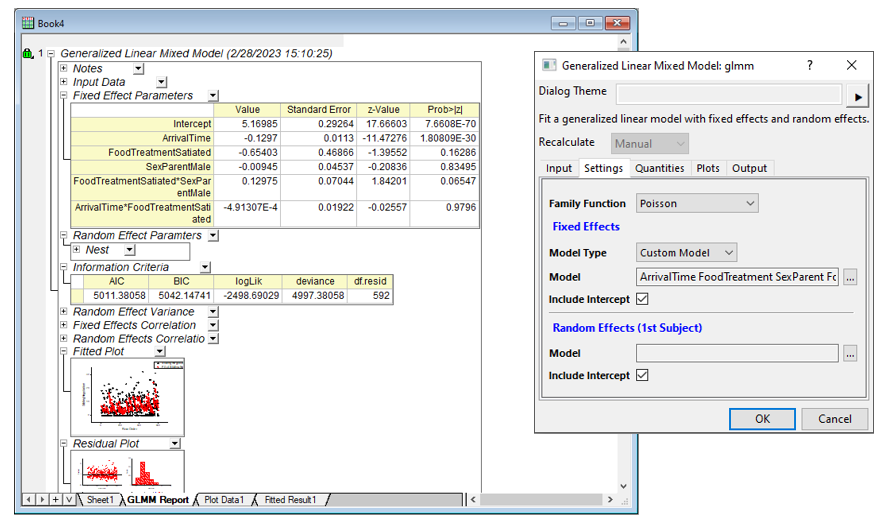Click next-sheet arrow in tab bar
The height and width of the screenshot is (523, 889).
42,499
